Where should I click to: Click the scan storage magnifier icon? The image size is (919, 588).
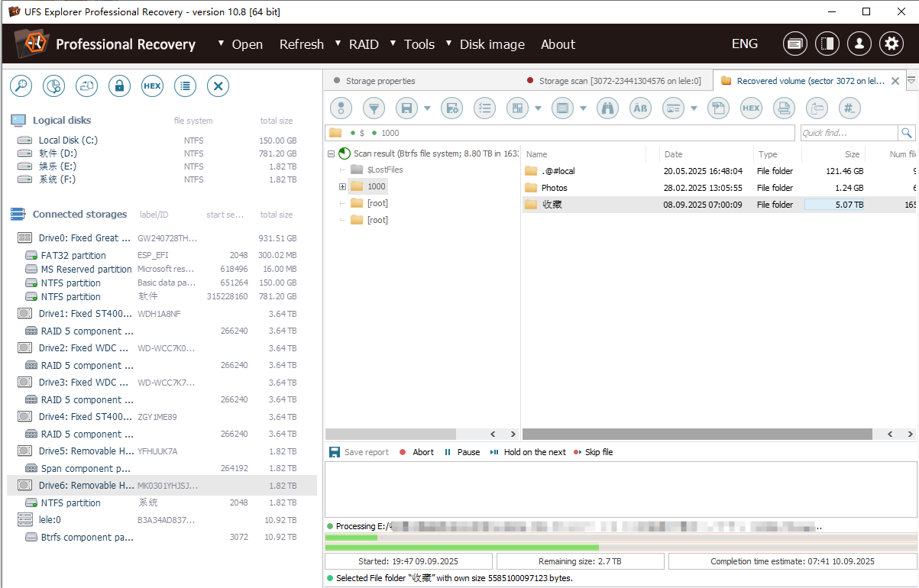pyautogui.click(x=21, y=86)
